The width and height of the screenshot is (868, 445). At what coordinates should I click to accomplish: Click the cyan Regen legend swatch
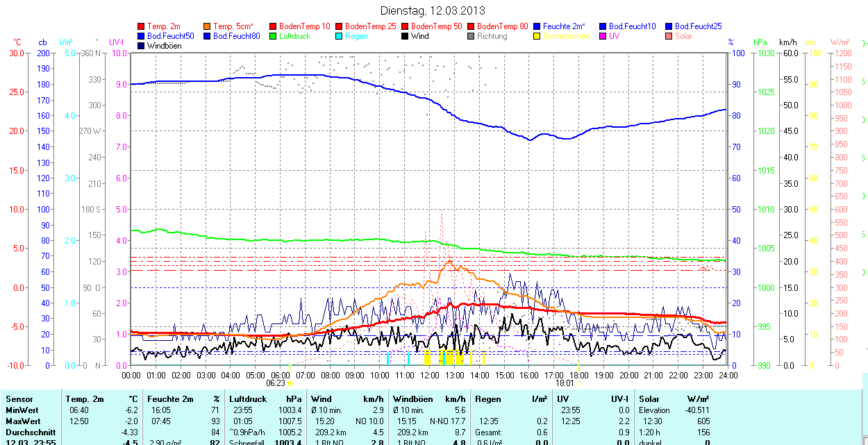point(340,36)
